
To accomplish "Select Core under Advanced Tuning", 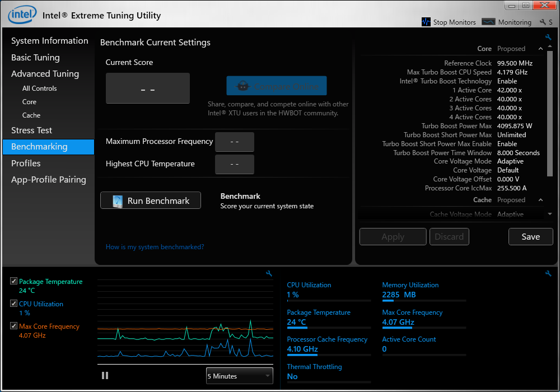I will [x=29, y=102].
